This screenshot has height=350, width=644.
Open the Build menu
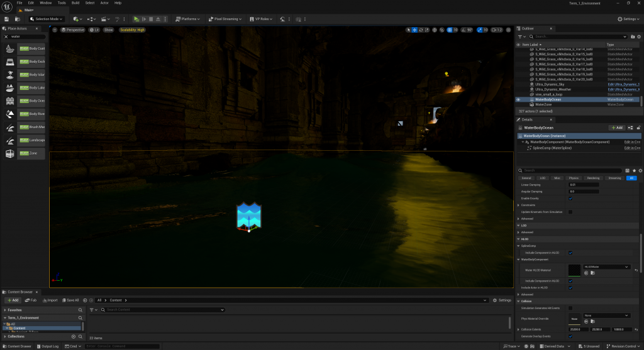click(x=75, y=3)
